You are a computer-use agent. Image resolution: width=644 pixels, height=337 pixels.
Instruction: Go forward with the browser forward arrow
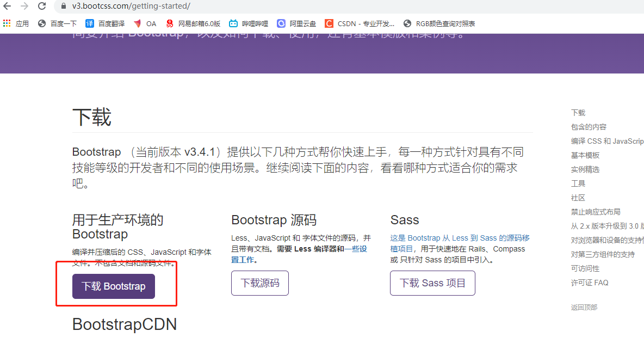tap(24, 6)
